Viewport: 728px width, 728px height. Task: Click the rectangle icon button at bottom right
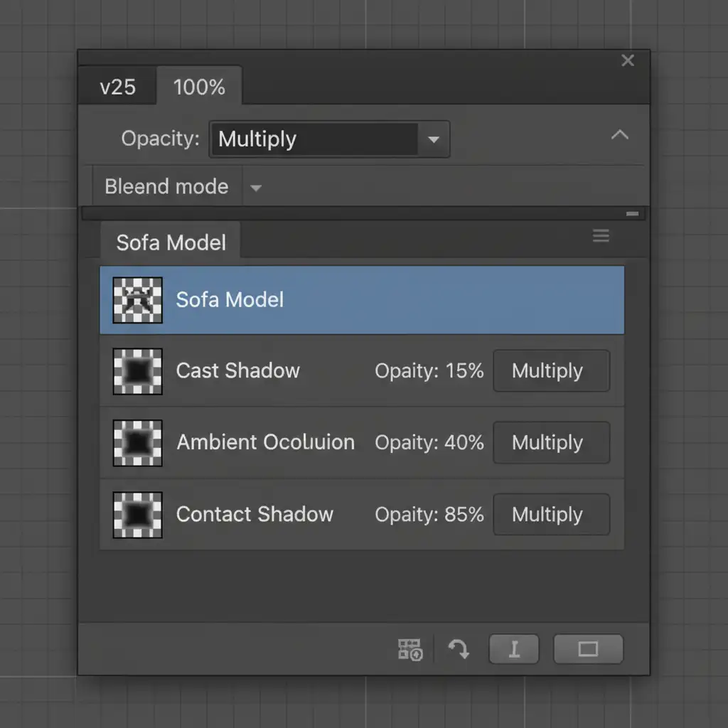[x=588, y=649]
